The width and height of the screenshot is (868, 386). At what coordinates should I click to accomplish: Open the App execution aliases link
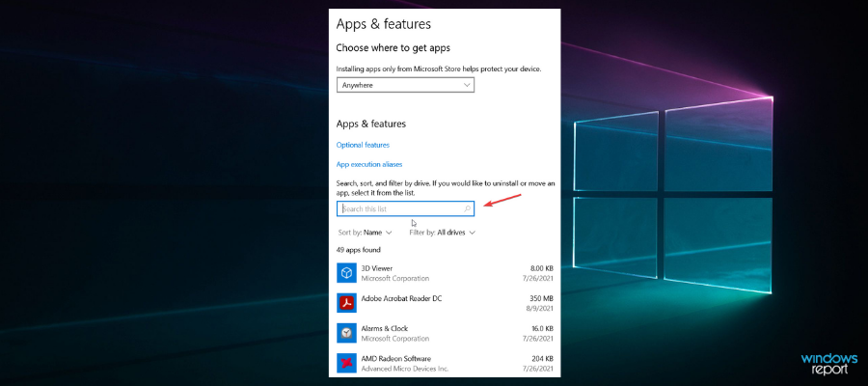(369, 164)
